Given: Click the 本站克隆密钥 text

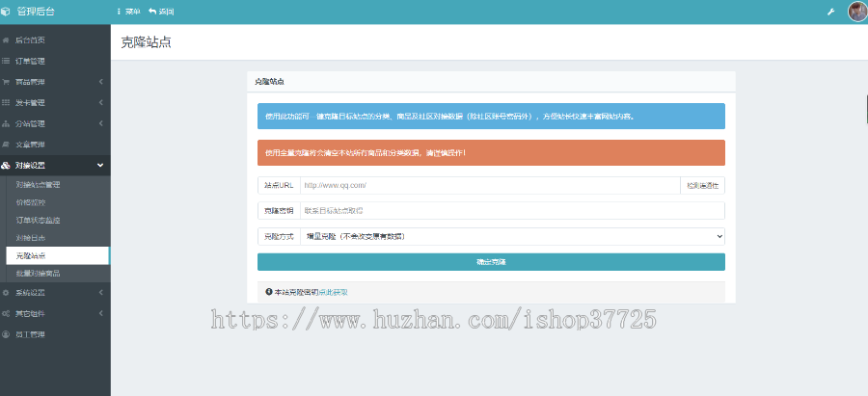Looking at the screenshot, I should (296, 292).
